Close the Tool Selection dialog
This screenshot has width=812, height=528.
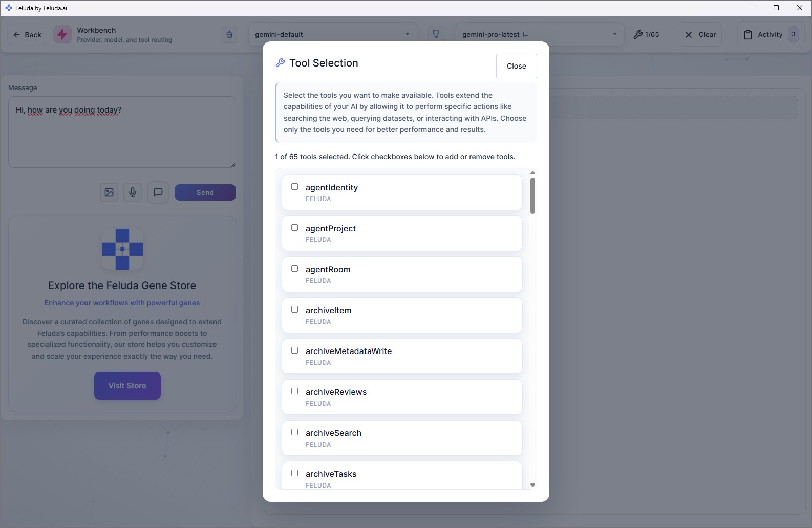coord(517,66)
